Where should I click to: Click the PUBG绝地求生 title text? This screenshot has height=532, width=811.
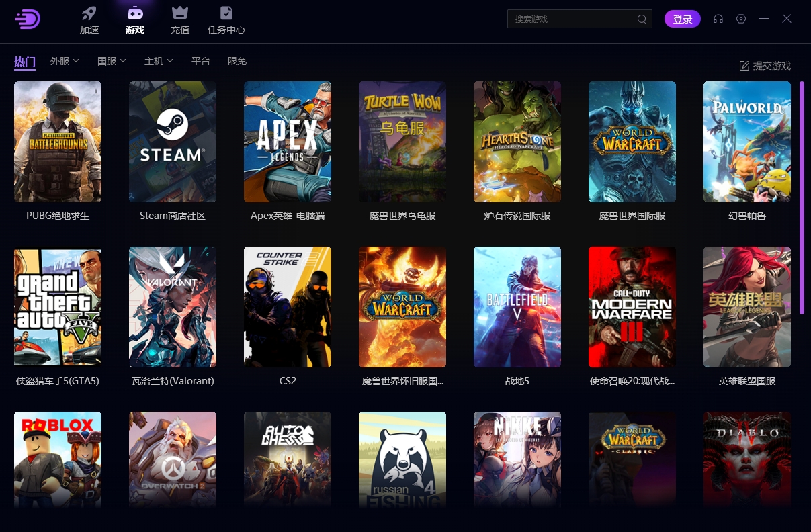[58, 216]
